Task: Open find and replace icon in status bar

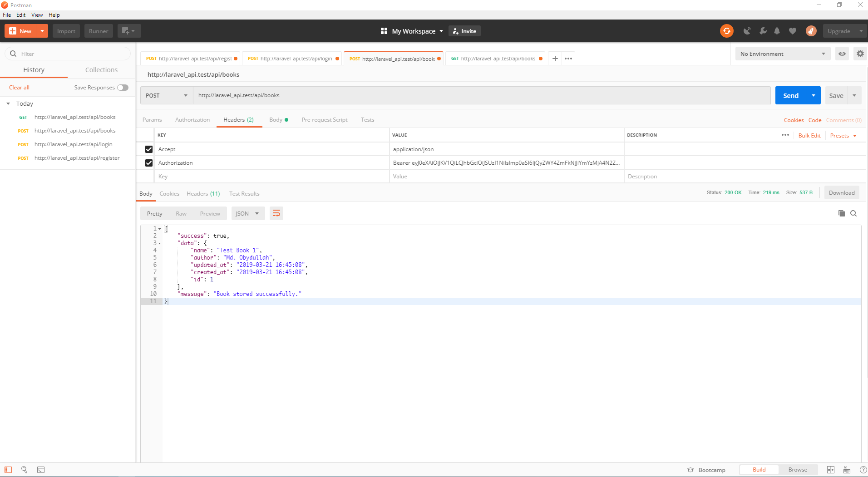Action: click(25, 470)
